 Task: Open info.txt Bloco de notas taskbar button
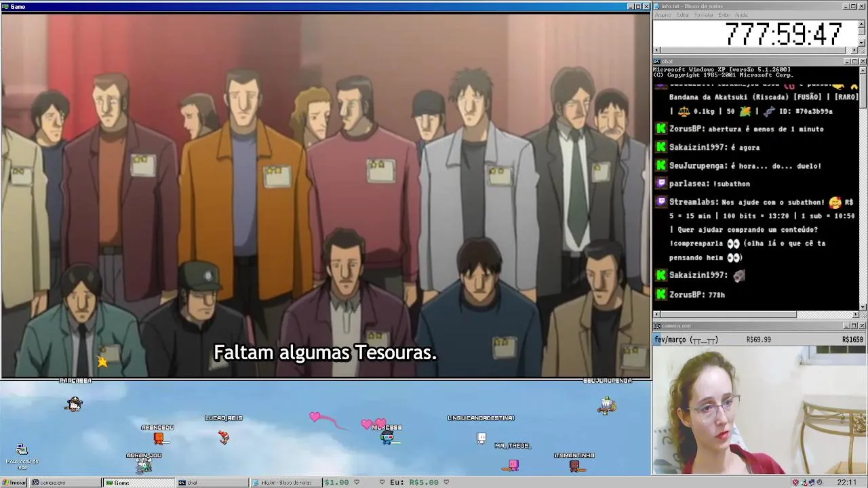point(286,483)
